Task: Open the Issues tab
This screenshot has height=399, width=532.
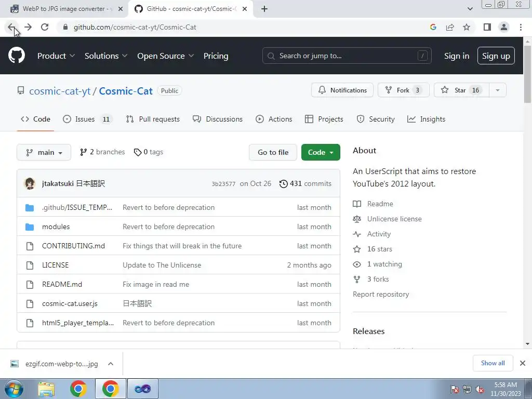Action: tap(88, 119)
